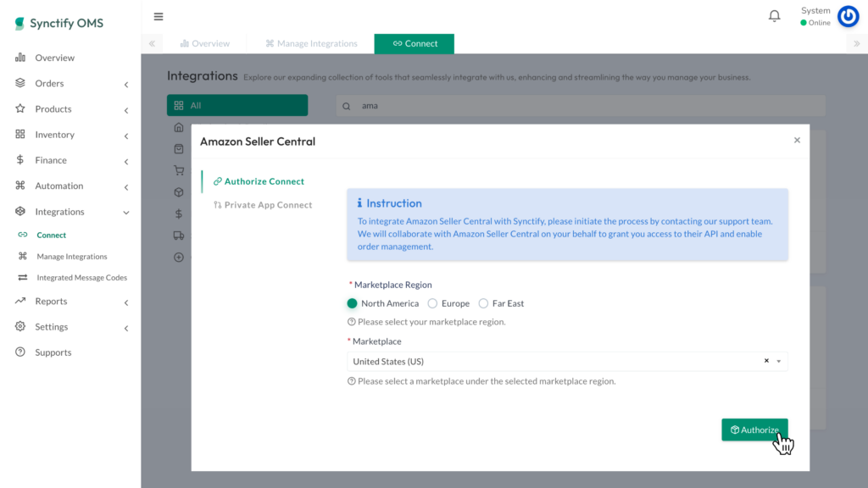Switch to the Overview tab

(x=205, y=44)
